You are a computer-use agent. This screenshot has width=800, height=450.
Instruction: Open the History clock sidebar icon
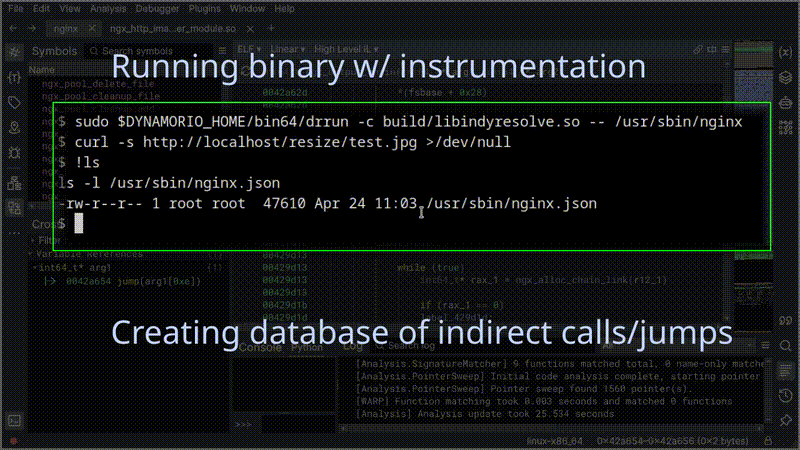(786, 395)
